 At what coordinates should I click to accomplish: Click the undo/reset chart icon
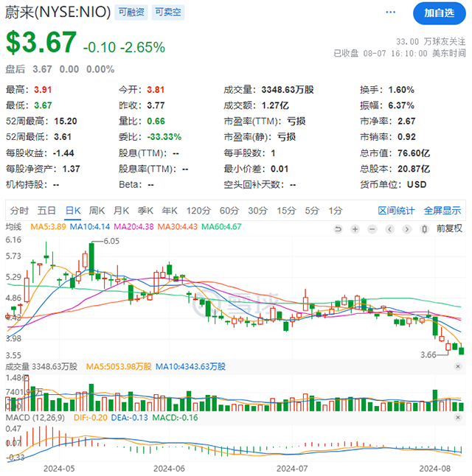point(338,229)
